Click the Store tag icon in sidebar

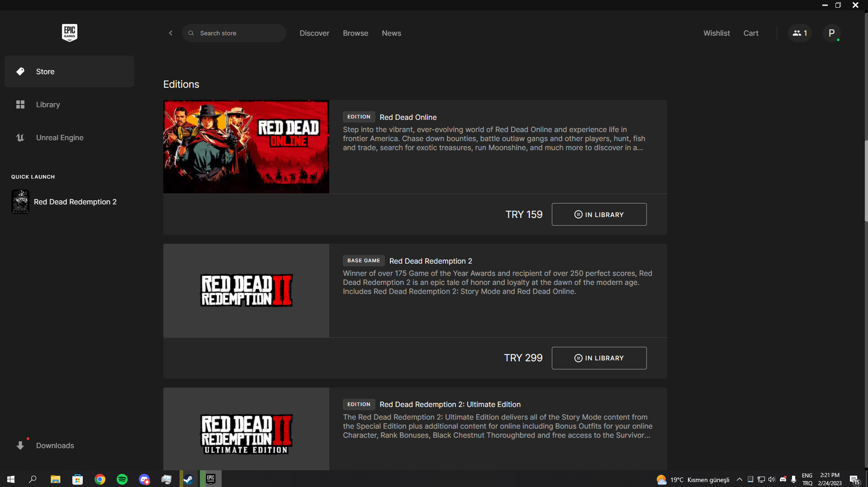pyautogui.click(x=20, y=71)
